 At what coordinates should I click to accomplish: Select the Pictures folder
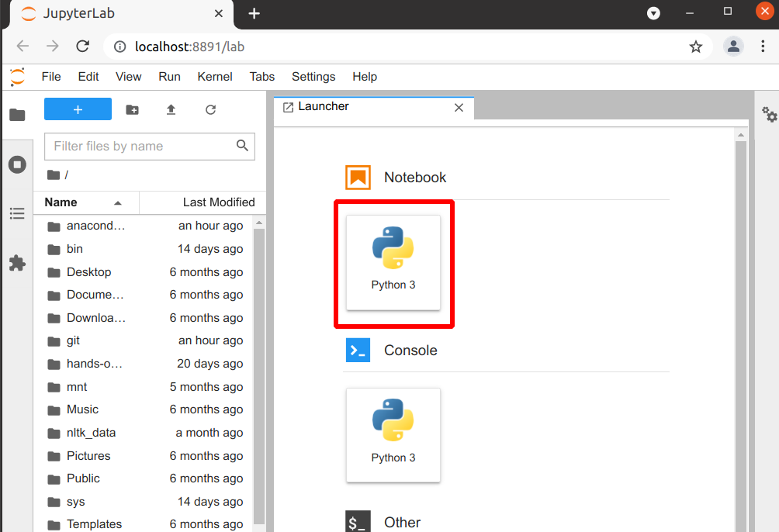pyautogui.click(x=144, y=456)
